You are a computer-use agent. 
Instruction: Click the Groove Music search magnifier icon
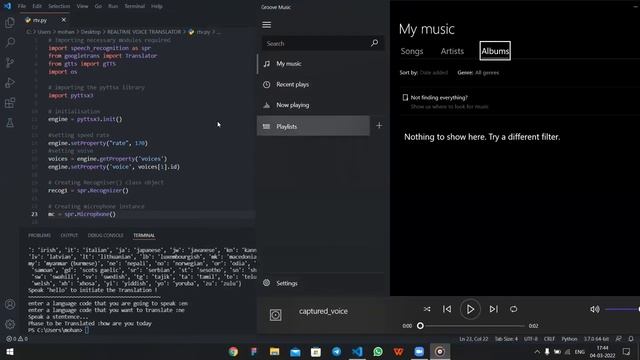pyautogui.click(x=374, y=43)
